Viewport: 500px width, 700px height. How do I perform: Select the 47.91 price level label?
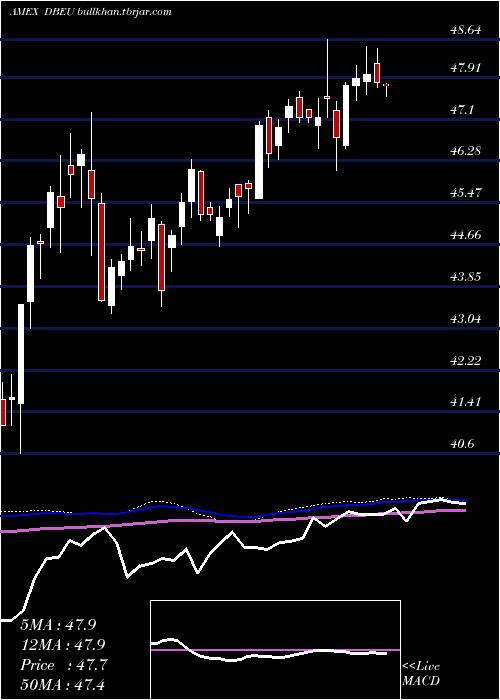[465, 68]
